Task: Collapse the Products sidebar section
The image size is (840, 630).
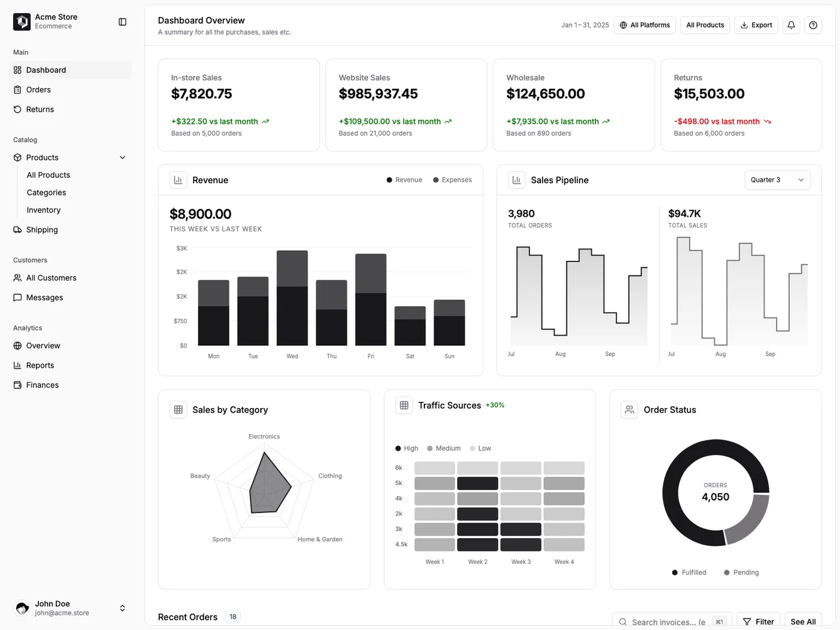Action: [x=122, y=157]
